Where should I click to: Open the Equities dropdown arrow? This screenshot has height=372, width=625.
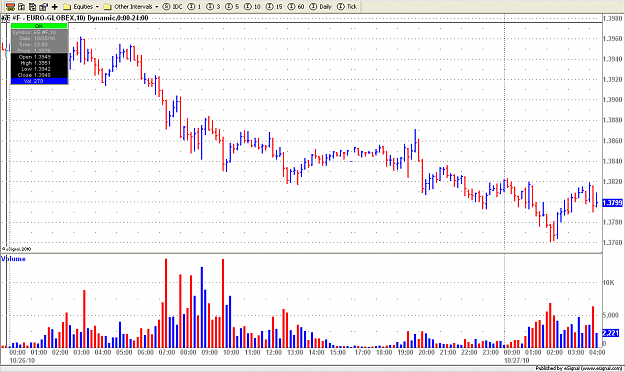(x=97, y=7)
